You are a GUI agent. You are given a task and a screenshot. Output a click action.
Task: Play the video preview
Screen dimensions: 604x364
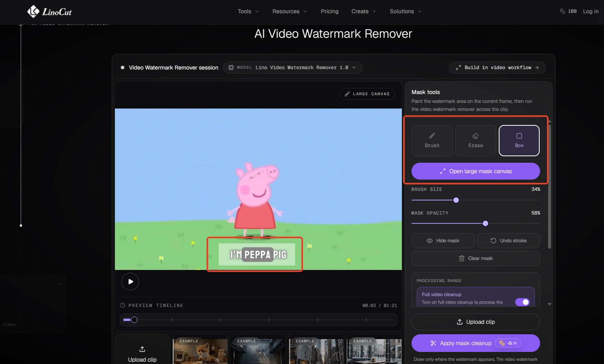point(130,282)
